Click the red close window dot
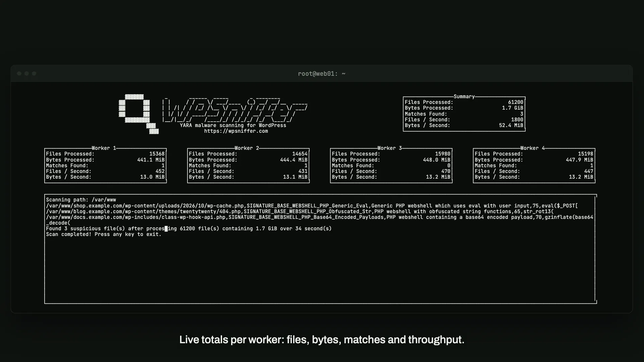The image size is (644, 362). click(x=19, y=73)
